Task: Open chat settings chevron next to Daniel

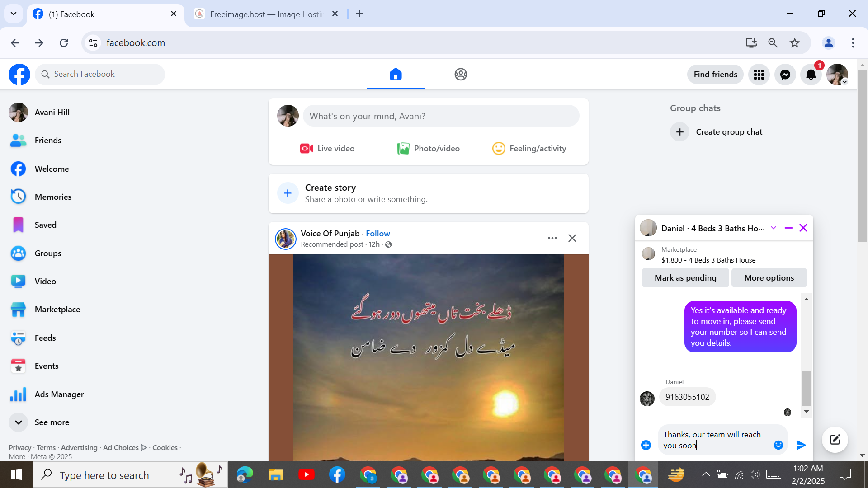Action: 774,228
